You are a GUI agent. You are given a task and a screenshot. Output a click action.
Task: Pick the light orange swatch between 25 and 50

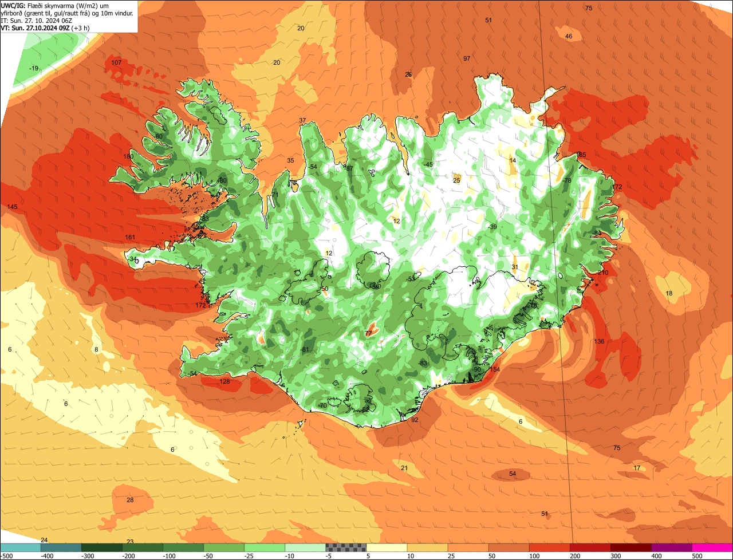pyautogui.click(x=468, y=547)
